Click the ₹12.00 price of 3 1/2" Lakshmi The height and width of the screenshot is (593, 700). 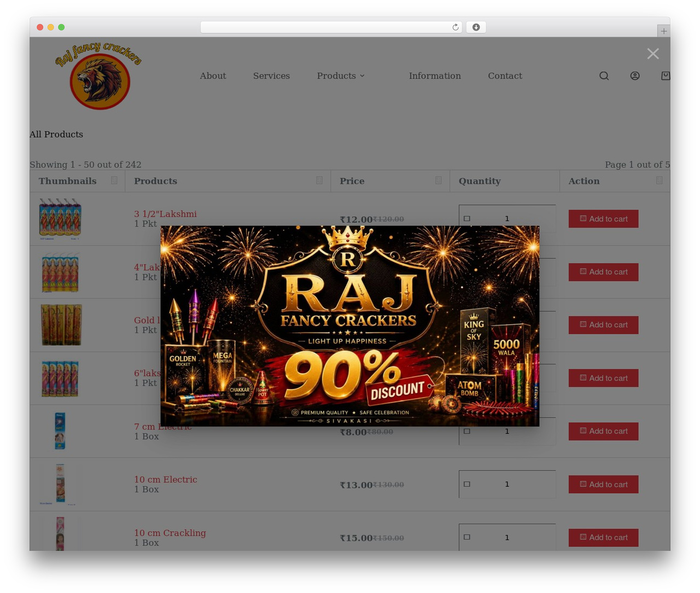(356, 220)
